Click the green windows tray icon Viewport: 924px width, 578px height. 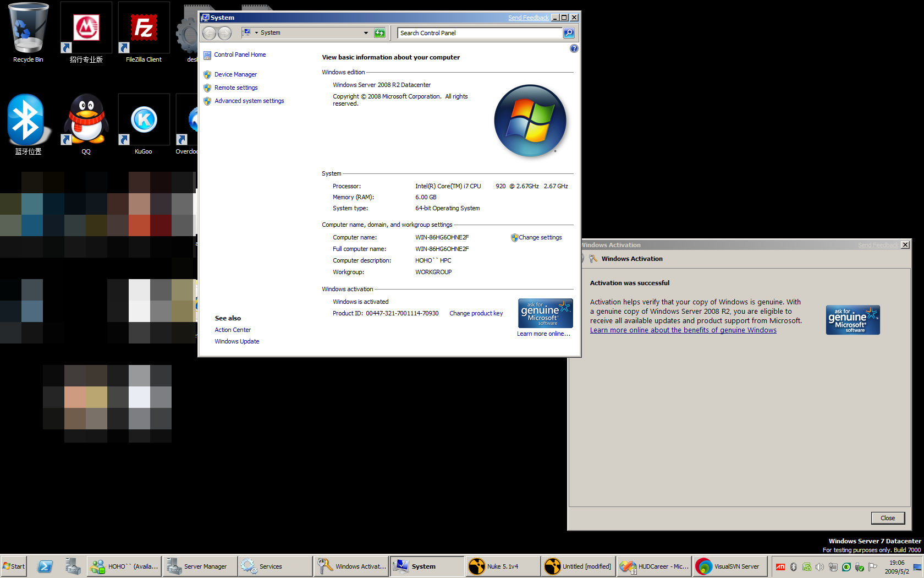coord(806,567)
